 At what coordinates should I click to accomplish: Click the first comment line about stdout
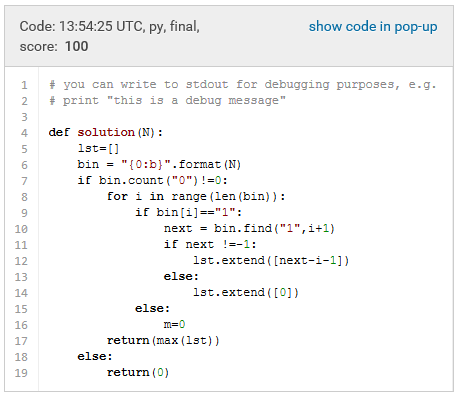click(x=242, y=85)
